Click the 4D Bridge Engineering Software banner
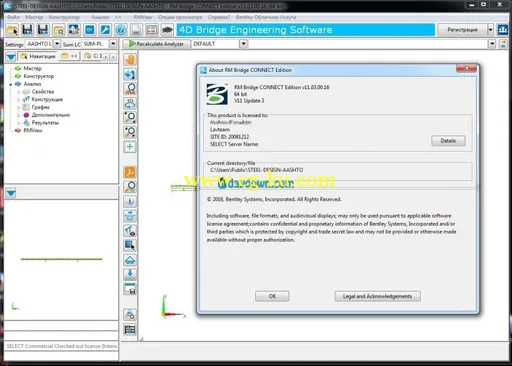512x366 pixels. [306, 30]
